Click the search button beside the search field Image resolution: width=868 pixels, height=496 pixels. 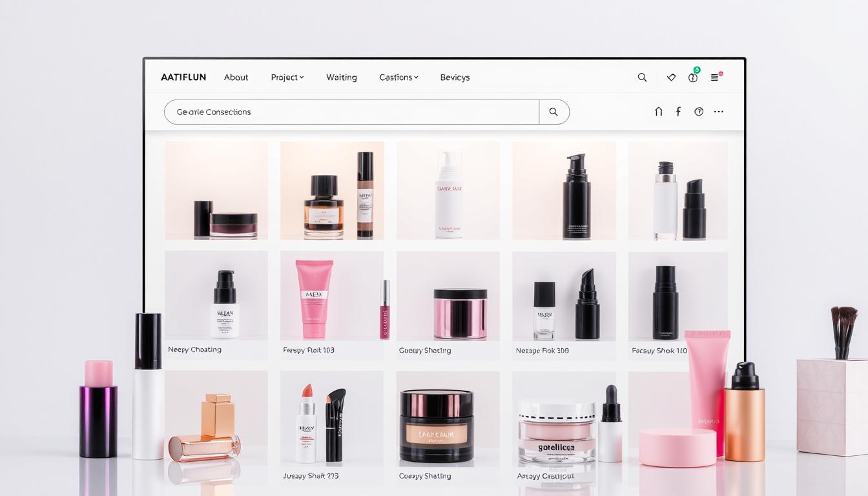click(554, 112)
